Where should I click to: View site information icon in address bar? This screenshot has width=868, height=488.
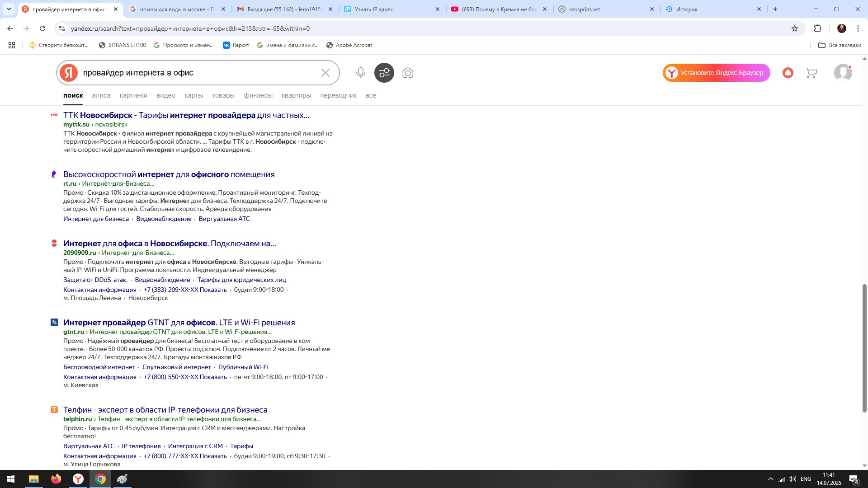(x=62, y=28)
